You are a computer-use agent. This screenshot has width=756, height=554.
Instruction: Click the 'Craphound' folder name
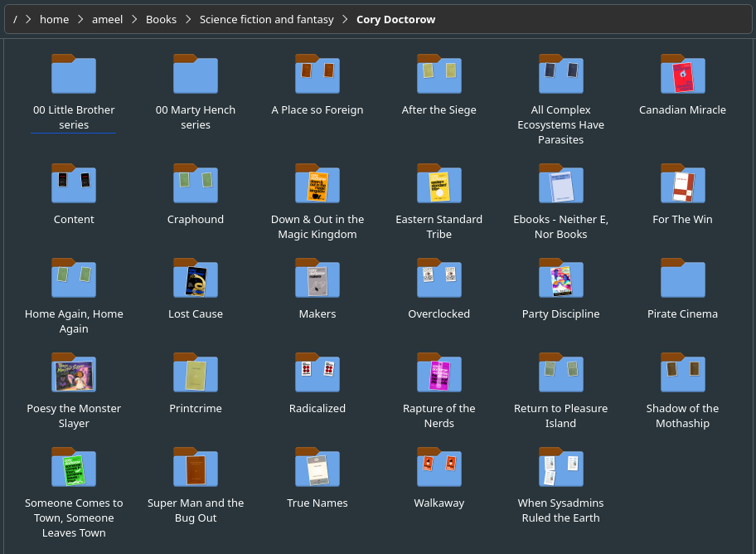point(196,219)
